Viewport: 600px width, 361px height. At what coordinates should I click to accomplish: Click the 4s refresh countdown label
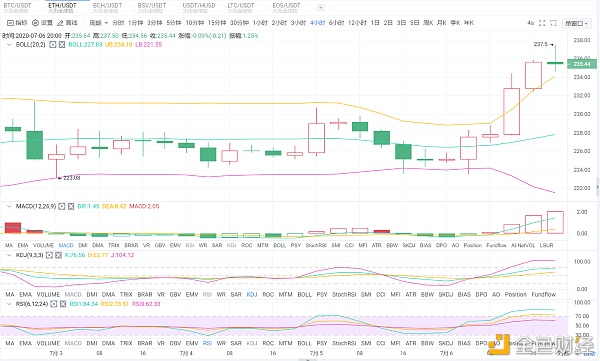(x=530, y=23)
